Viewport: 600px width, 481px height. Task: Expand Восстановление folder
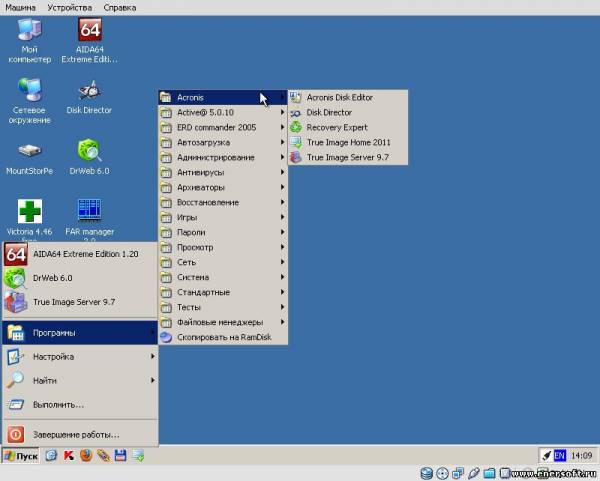[223, 202]
